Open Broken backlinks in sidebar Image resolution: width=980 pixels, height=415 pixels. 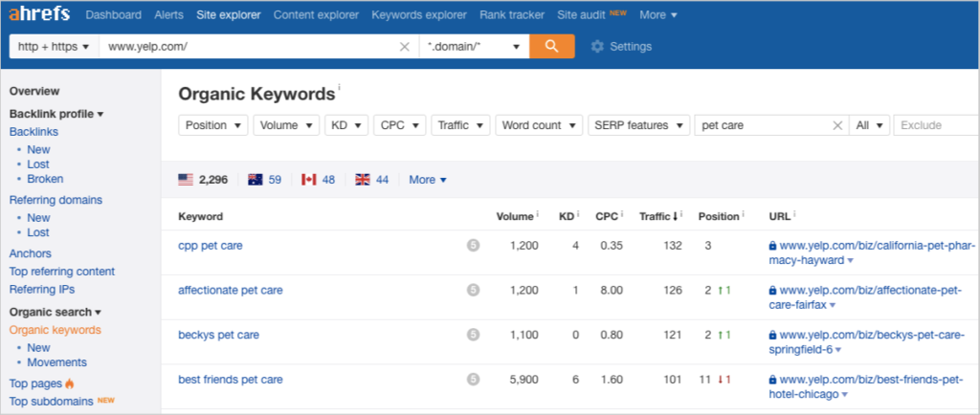point(45,179)
